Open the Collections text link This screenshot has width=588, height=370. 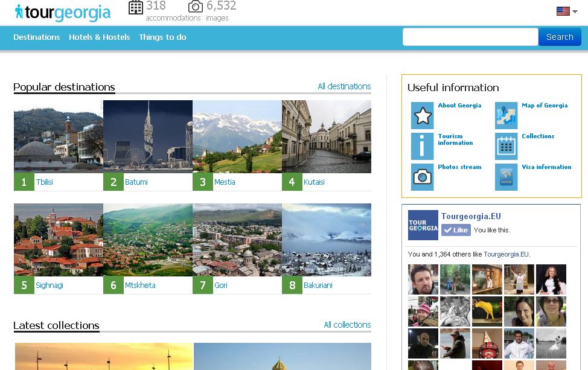[x=538, y=136]
